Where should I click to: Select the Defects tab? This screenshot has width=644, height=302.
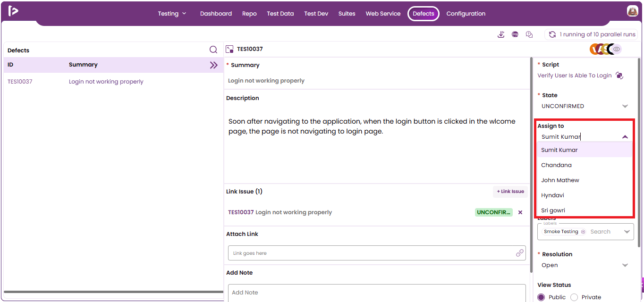(424, 14)
